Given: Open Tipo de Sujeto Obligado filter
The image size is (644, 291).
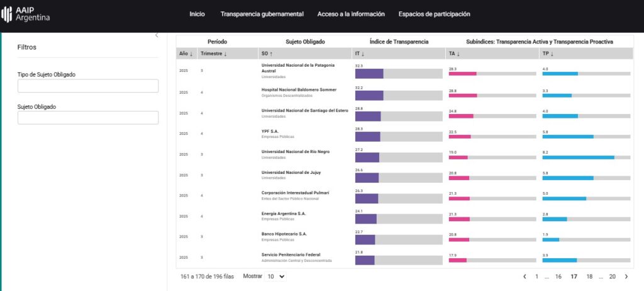Looking at the screenshot, I should coord(88,86).
